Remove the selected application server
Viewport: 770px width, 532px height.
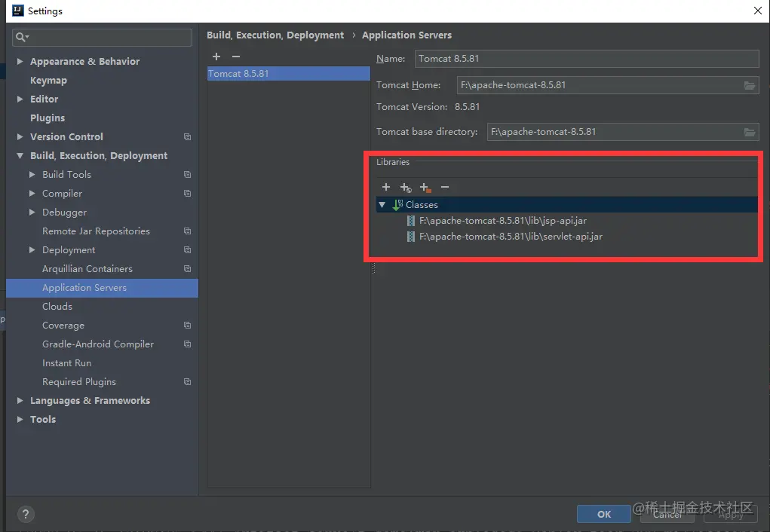click(x=236, y=57)
